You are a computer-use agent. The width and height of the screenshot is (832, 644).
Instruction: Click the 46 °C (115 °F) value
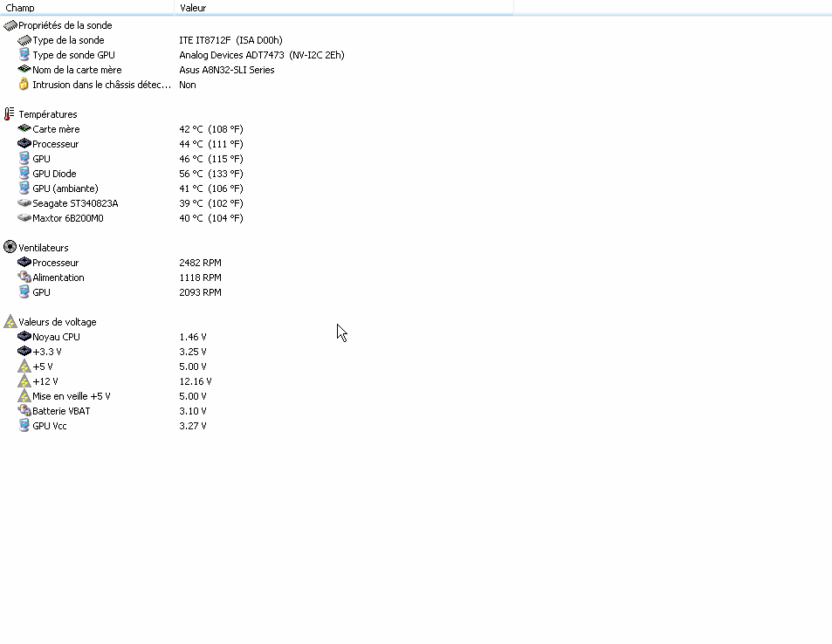211,159
